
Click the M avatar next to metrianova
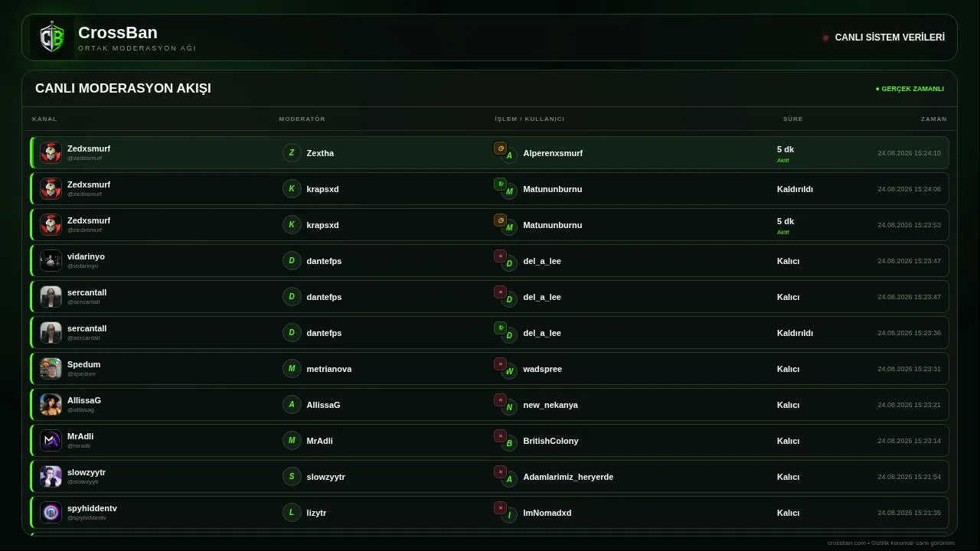[292, 369]
